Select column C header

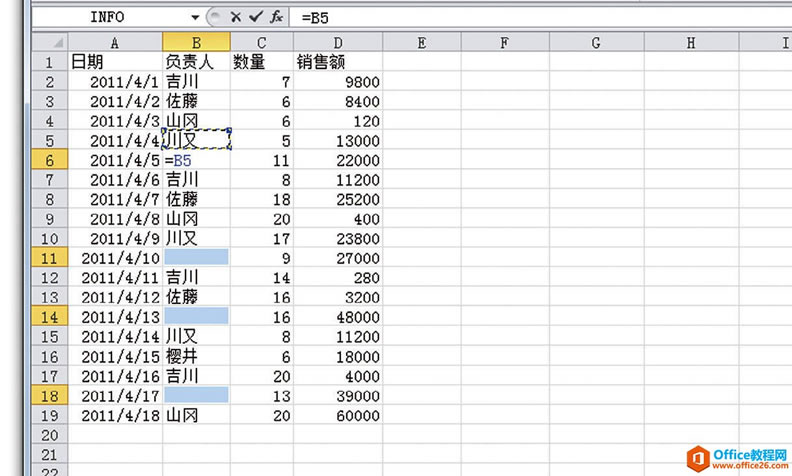pyautogui.click(x=262, y=42)
